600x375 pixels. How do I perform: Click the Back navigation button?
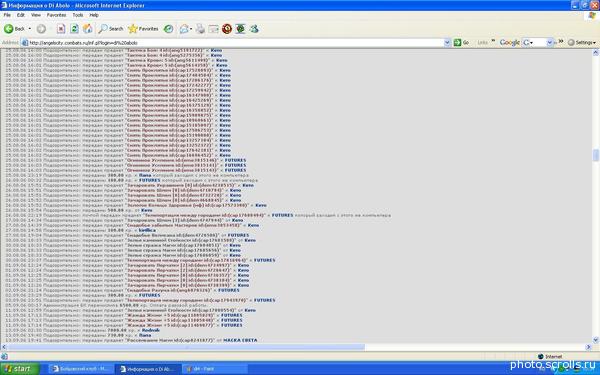click(14, 29)
